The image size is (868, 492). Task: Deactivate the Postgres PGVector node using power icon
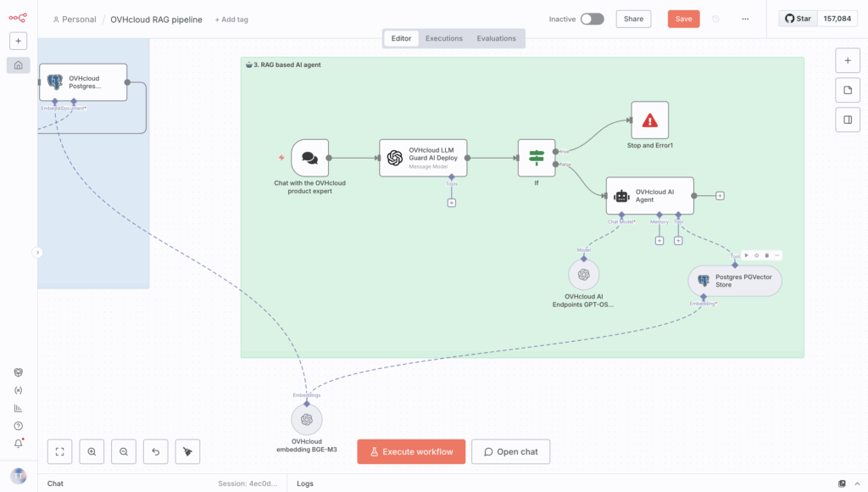coord(756,255)
